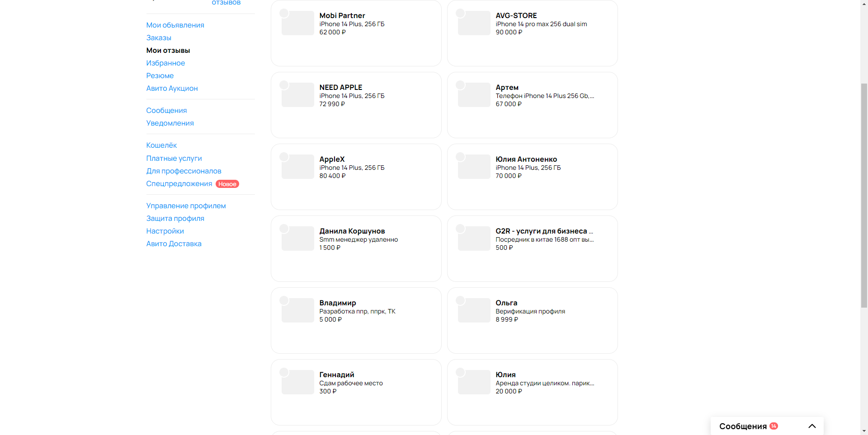Screen dimensions: 868x435
Task: Click Артем seller avatar circle
Action: [460, 85]
